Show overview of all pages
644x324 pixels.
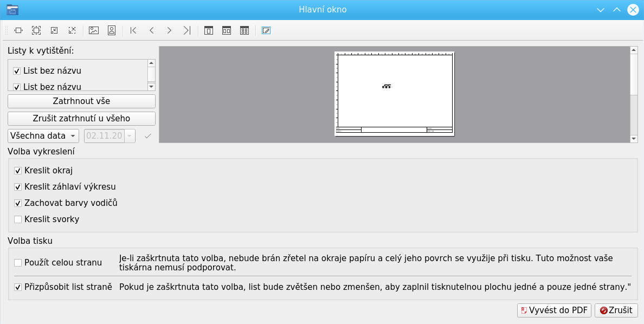click(x=244, y=30)
